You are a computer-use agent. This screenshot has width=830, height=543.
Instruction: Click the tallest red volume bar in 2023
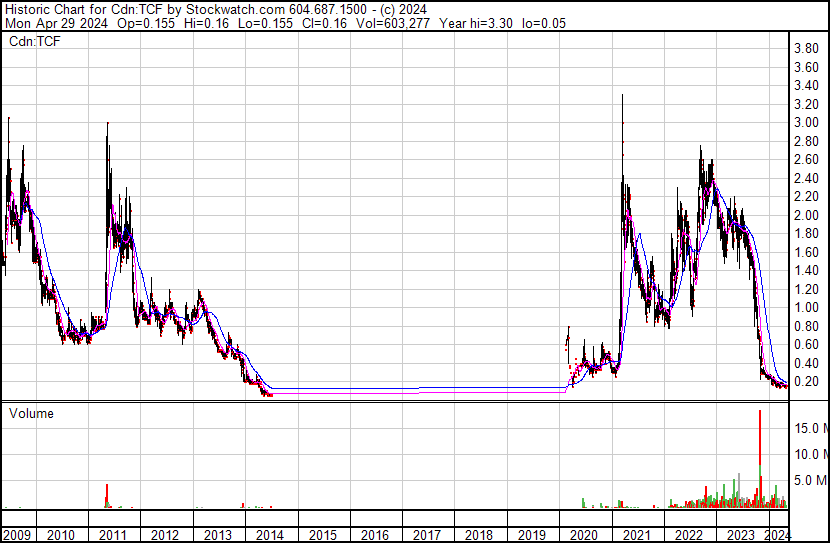tap(760, 458)
